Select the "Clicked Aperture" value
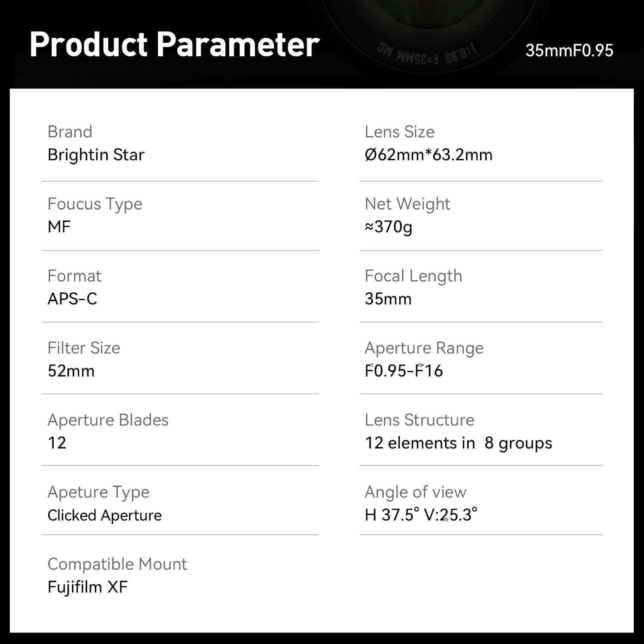The height and width of the screenshot is (644, 644). point(104,515)
